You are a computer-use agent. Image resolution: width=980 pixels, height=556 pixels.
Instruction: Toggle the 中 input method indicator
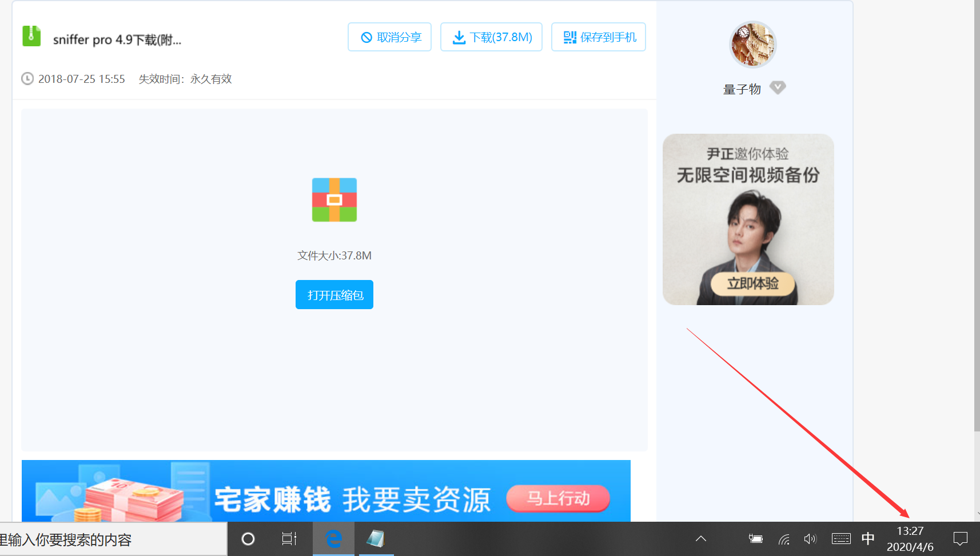tap(868, 538)
